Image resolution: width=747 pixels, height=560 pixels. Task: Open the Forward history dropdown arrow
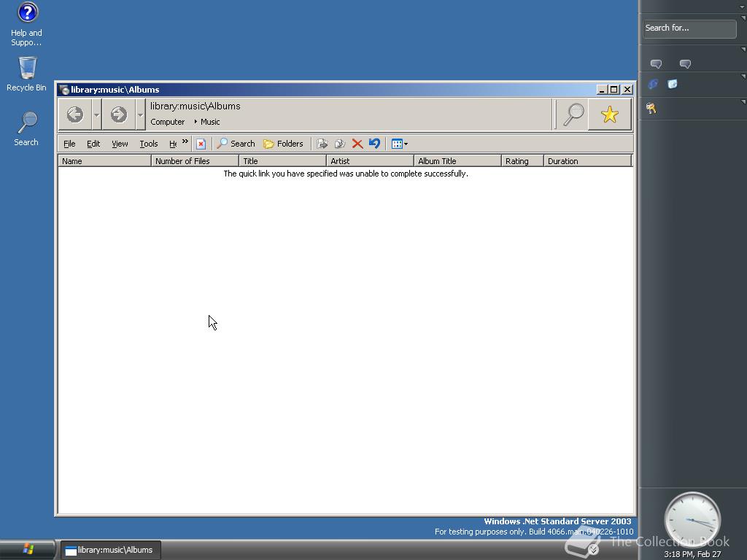[140, 114]
